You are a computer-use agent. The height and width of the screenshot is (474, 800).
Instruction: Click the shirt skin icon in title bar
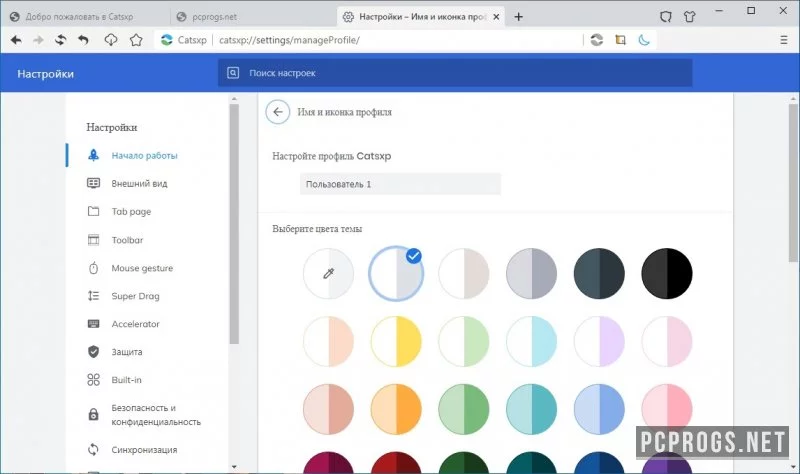click(690, 17)
